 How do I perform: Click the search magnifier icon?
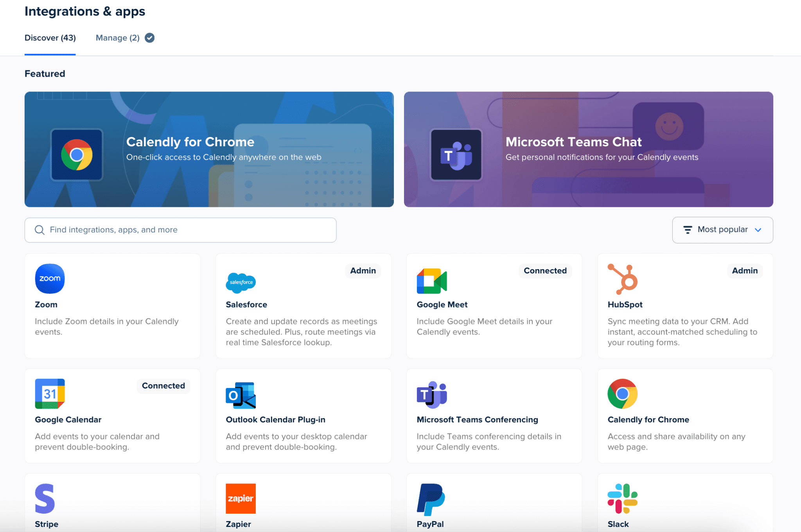(x=40, y=230)
